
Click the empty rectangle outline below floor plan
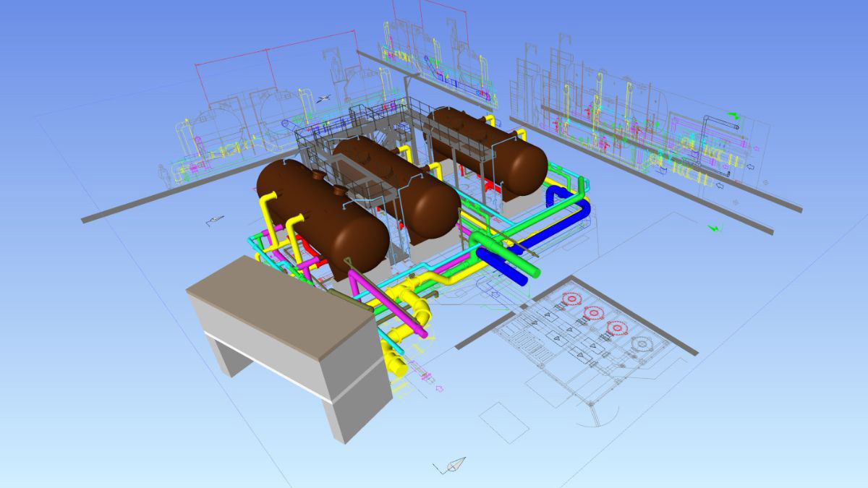coord(503,422)
